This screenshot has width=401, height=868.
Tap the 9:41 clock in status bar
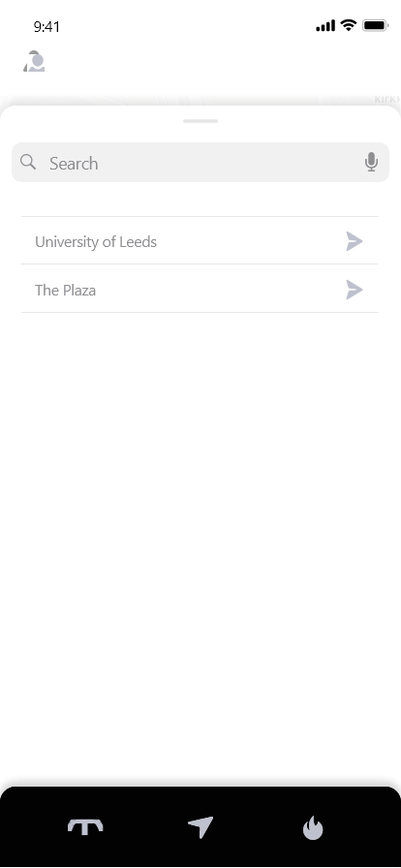(46, 26)
